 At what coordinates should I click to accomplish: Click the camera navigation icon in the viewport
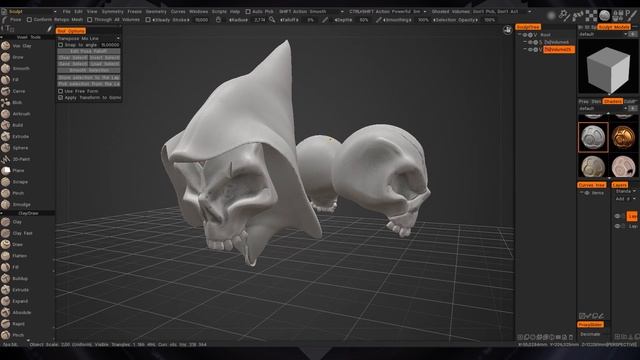coord(507,30)
